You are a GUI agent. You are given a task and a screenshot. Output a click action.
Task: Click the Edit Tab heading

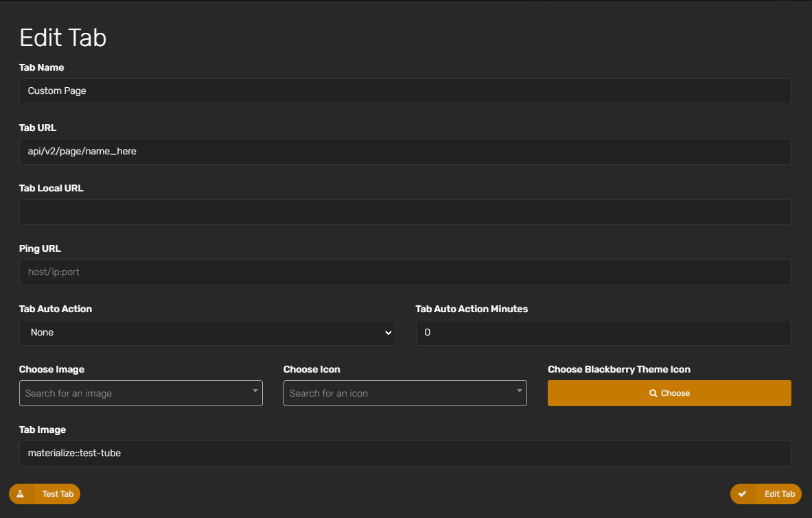(x=62, y=38)
